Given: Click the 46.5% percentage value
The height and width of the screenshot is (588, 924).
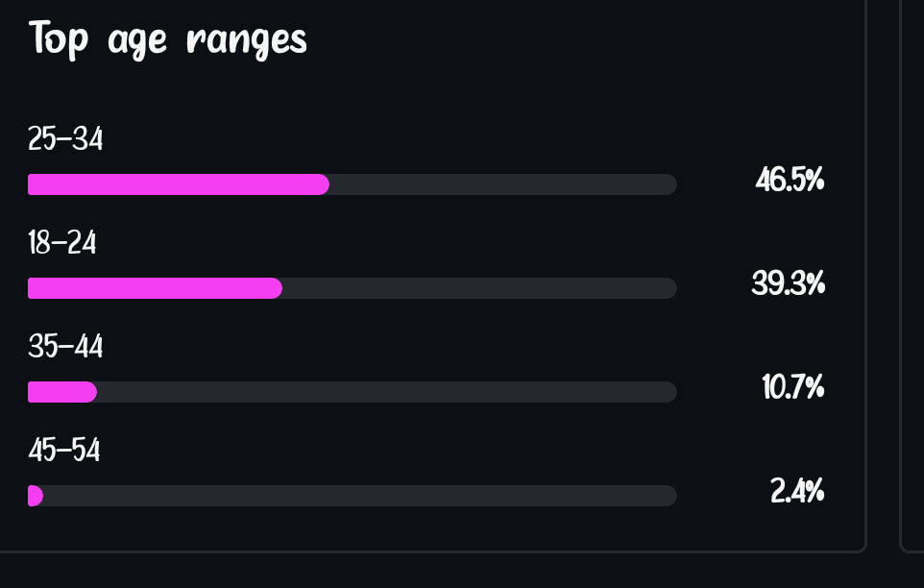Looking at the screenshot, I should click(790, 181).
